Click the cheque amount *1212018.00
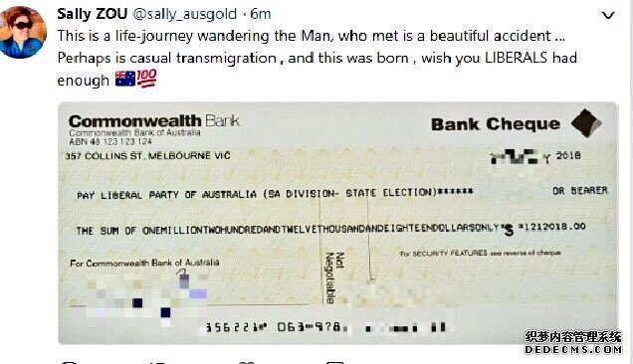 [x=551, y=227]
